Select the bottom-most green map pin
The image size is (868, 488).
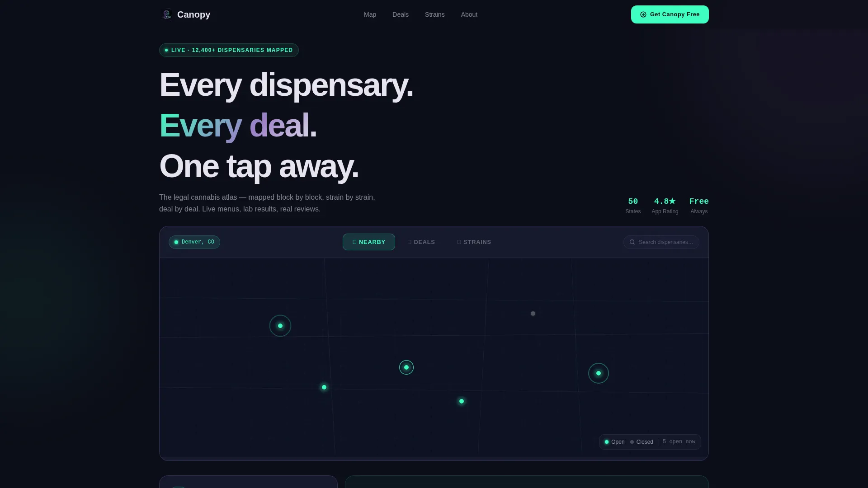click(x=462, y=401)
